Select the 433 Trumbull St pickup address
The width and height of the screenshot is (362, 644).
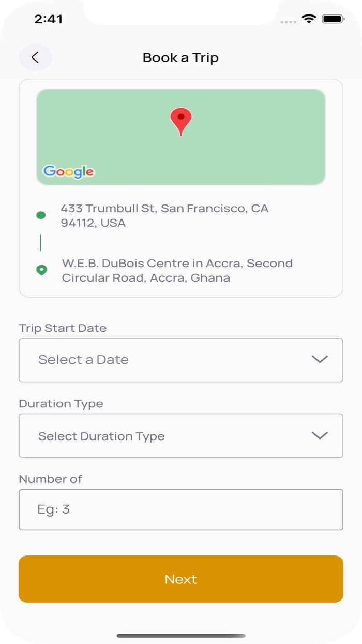coord(164,215)
